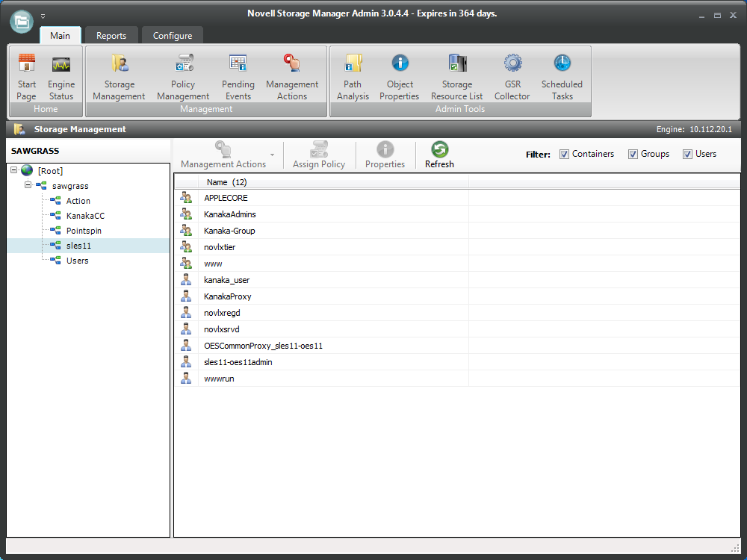Click the Refresh toolbar button

(x=439, y=155)
